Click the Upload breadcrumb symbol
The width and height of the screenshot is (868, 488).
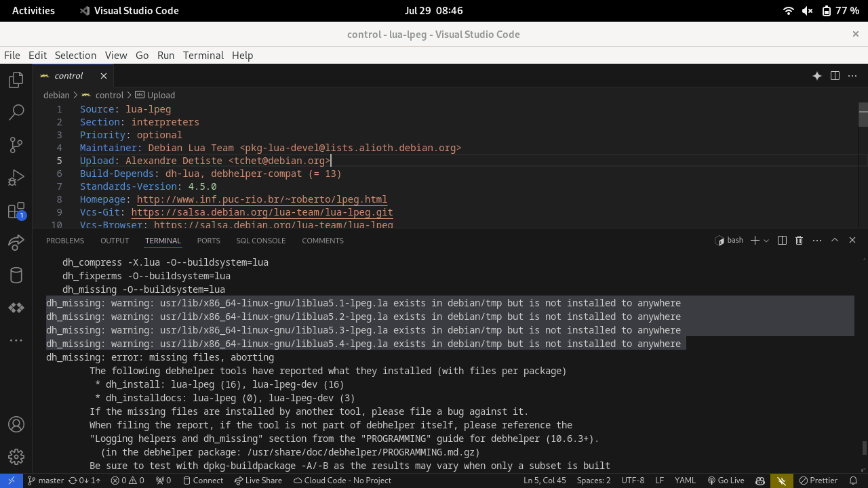pyautogui.click(x=155, y=96)
